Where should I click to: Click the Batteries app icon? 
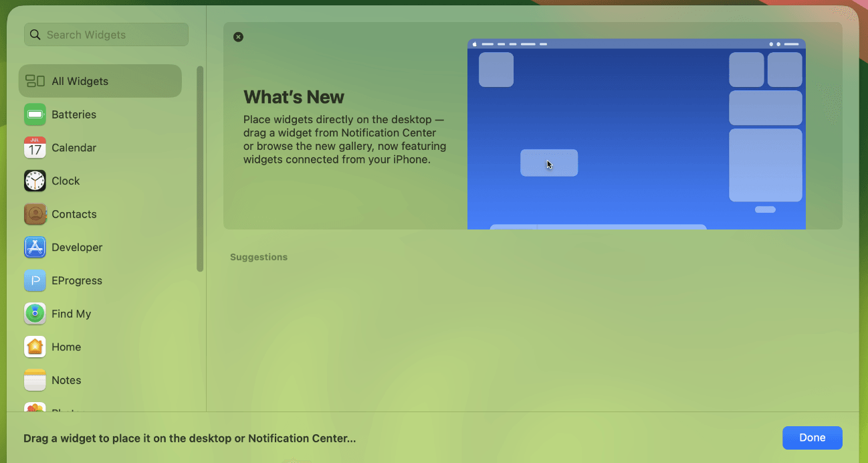(x=35, y=114)
